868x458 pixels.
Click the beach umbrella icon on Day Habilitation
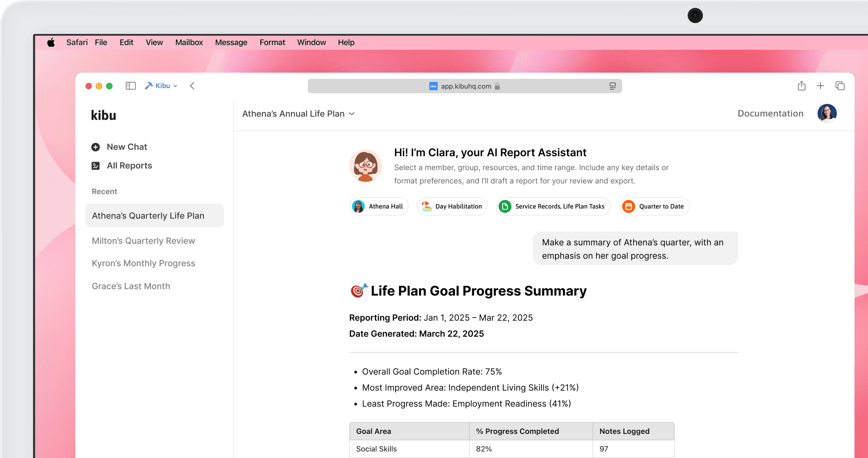click(427, 206)
